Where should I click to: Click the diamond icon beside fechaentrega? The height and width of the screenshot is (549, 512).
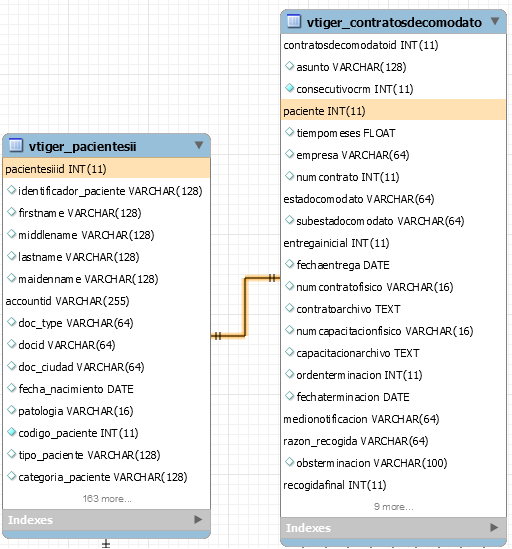[289, 264]
